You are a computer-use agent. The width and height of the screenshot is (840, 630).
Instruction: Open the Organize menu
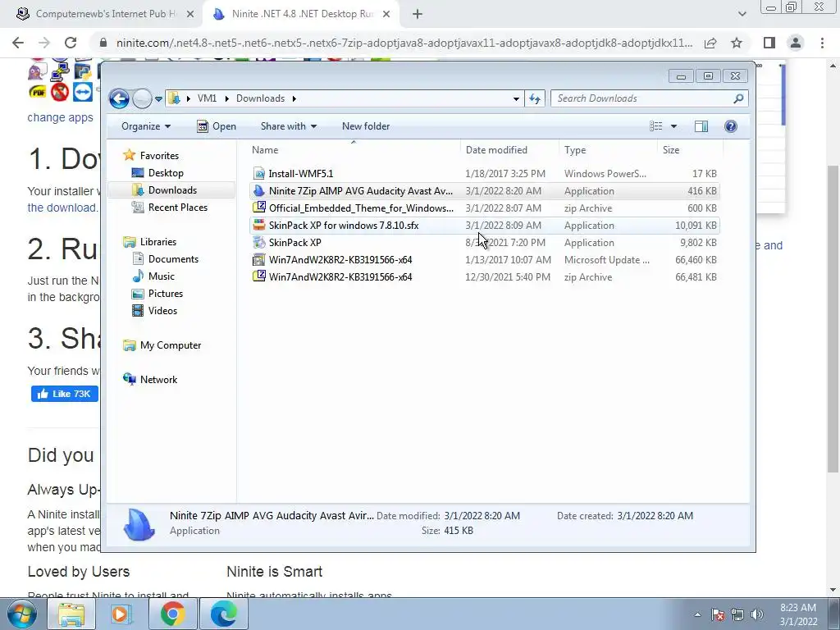coord(146,126)
